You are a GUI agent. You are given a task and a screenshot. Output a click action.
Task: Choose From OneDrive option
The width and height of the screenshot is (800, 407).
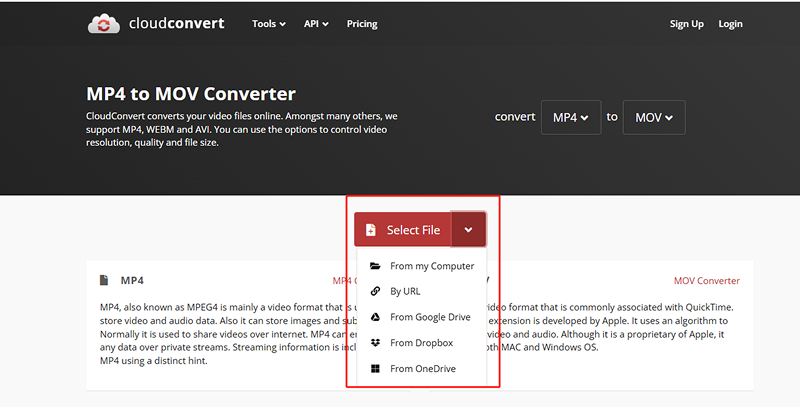tap(421, 368)
